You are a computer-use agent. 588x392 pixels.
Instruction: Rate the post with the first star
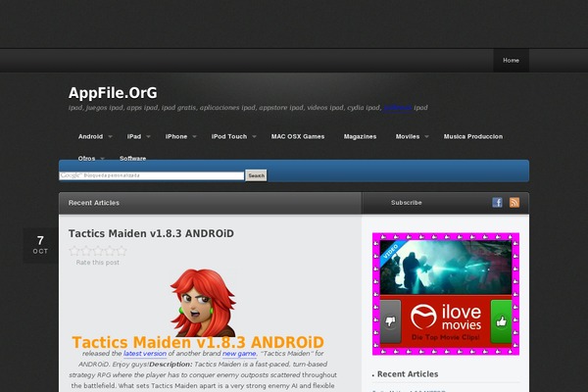coord(74,251)
